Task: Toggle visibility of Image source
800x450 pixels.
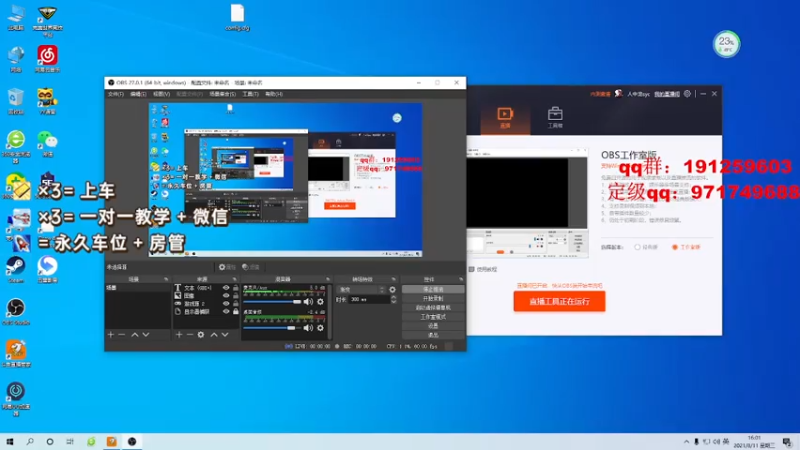Action: coord(226,295)
